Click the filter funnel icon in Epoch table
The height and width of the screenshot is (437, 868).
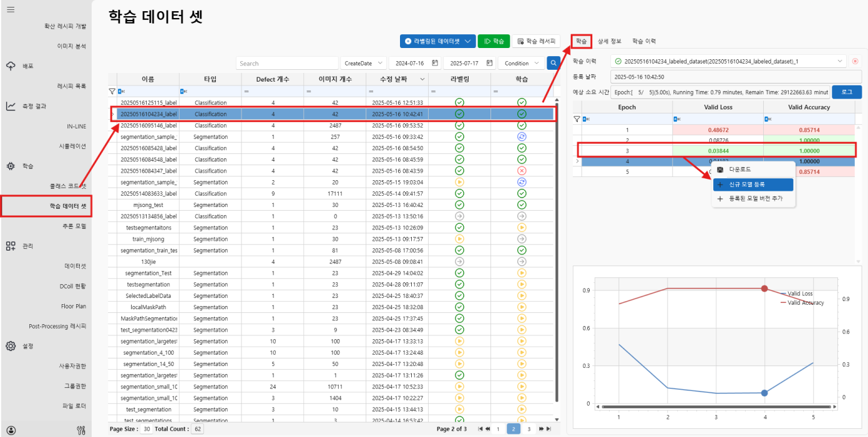(x=577, y=118)
